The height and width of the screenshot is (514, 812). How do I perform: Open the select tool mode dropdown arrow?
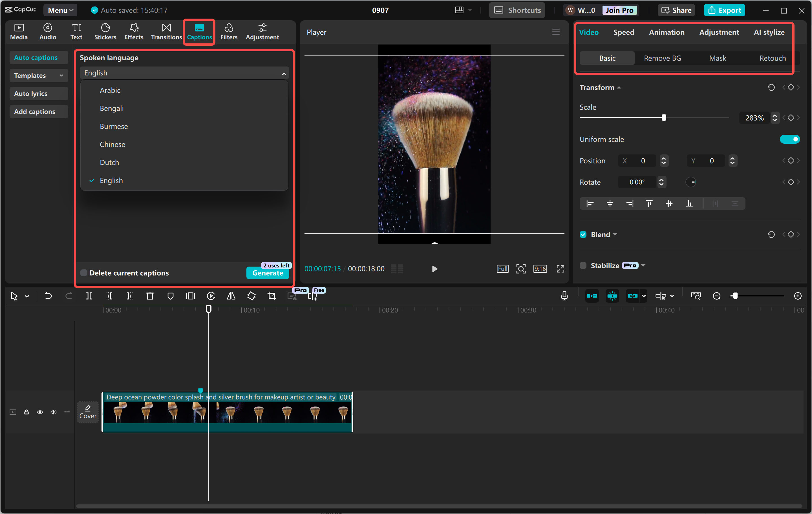(x=27, y=296)
